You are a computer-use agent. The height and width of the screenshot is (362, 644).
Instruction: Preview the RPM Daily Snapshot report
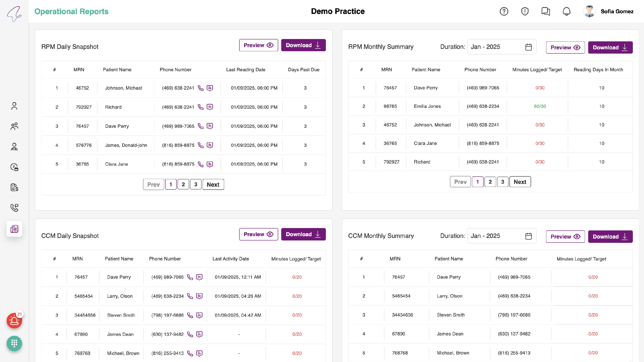[258, 45]
